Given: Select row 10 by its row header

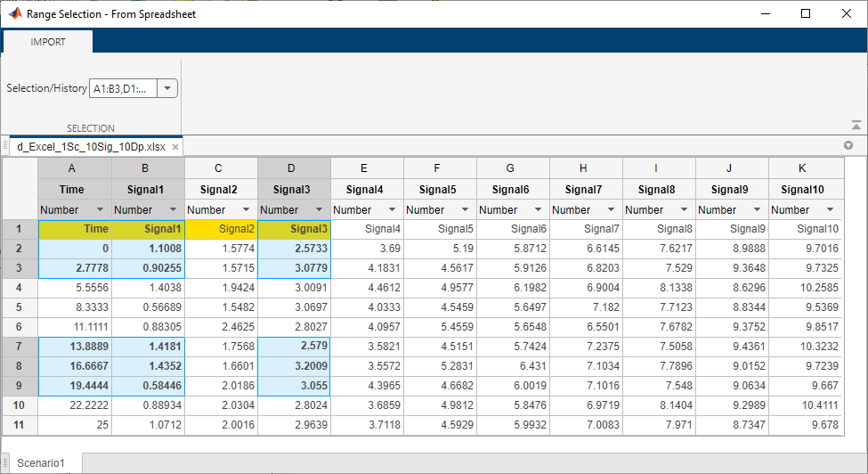Looking at the screenshot, I should click(x=20, y=405).
